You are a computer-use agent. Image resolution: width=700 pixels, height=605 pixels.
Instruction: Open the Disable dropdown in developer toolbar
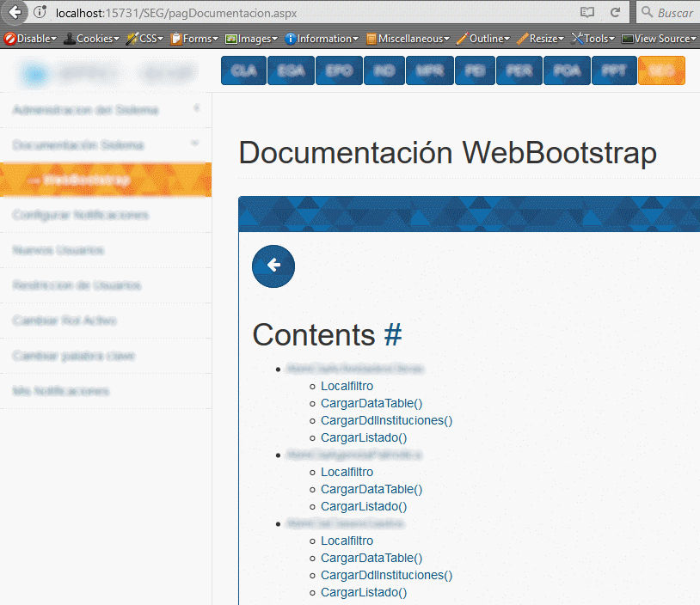(32, 39)
